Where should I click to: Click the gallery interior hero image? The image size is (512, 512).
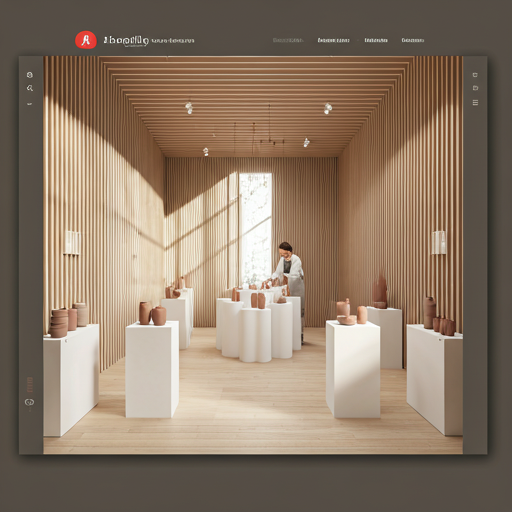pos(253,255)
